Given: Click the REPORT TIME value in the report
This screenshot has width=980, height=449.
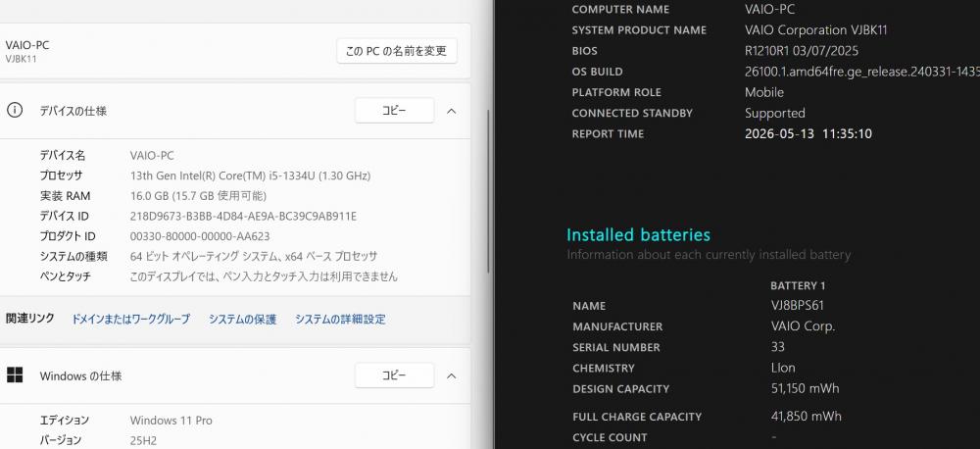Looking at the screenshot, I should (x=808, y=134).
